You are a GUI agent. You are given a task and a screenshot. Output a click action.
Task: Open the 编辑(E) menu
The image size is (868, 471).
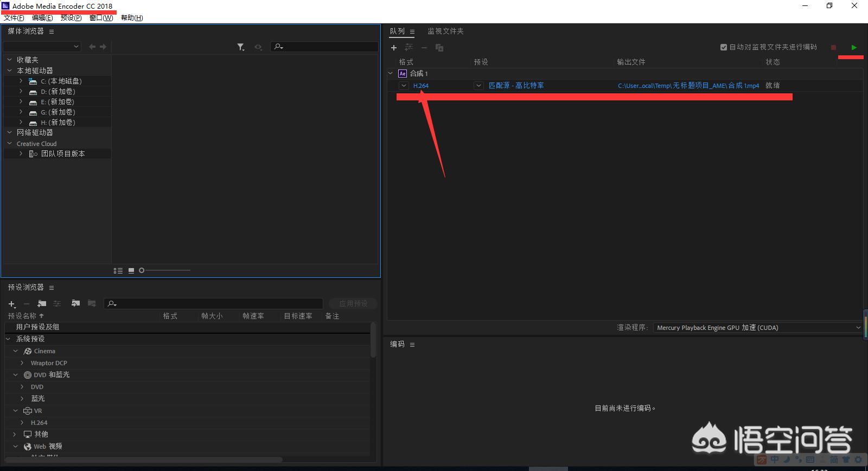coord(42,18)
